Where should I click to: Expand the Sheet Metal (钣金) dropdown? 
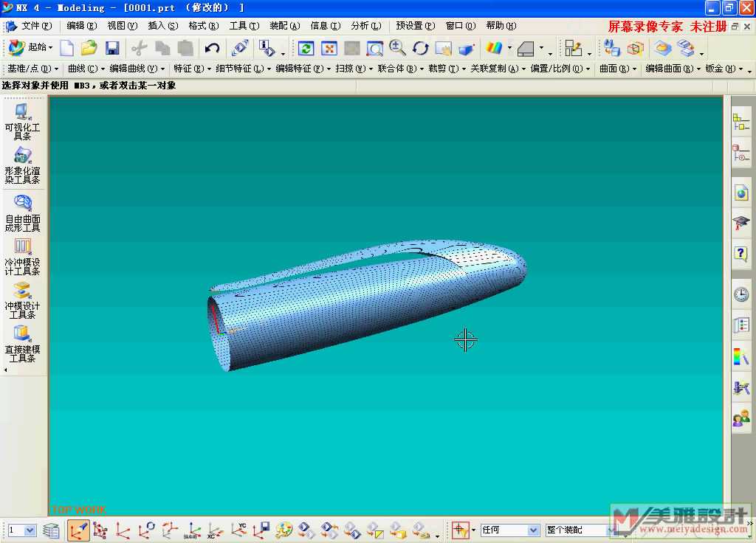click(724, 69)
